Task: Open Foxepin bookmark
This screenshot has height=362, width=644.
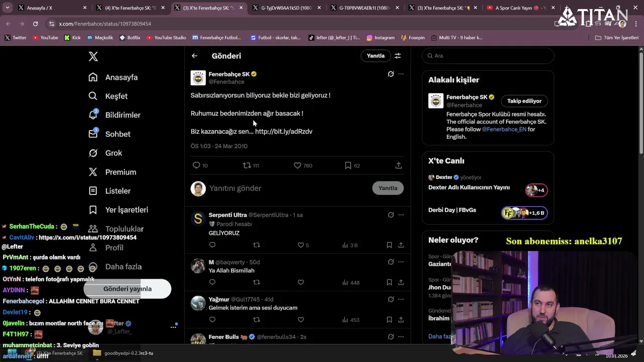Action: coord(413,38)
